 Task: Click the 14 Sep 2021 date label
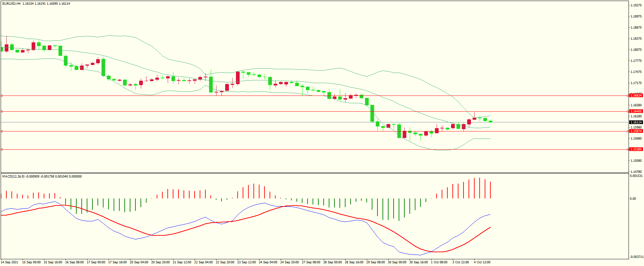10,262
